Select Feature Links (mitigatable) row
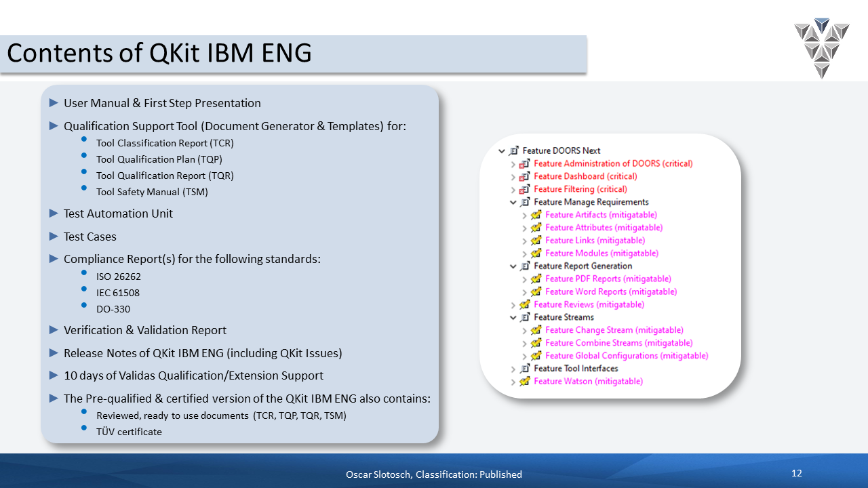868x488 pixels. [x=595, y=241]
